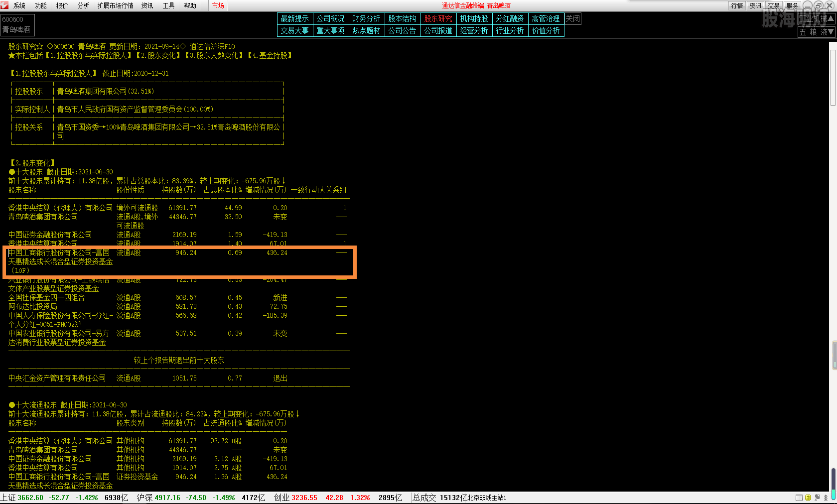
Task: Jump to section 【1.控股股东与实际控股人】 link
Action: 88,55
